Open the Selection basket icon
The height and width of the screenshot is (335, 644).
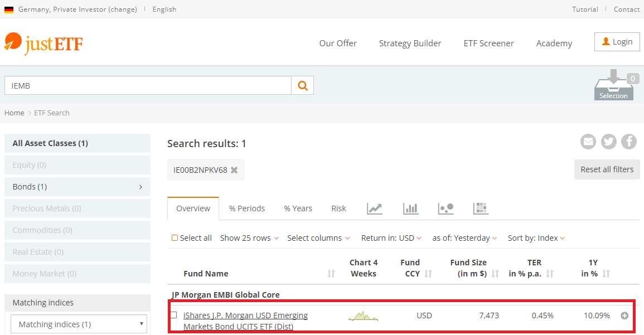[x=613, y=85]
